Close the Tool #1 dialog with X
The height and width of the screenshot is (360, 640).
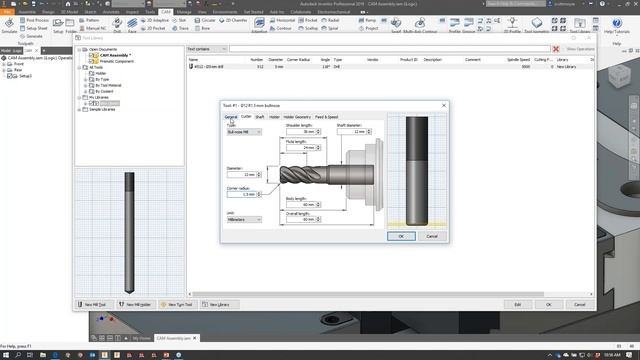point(444,105)
